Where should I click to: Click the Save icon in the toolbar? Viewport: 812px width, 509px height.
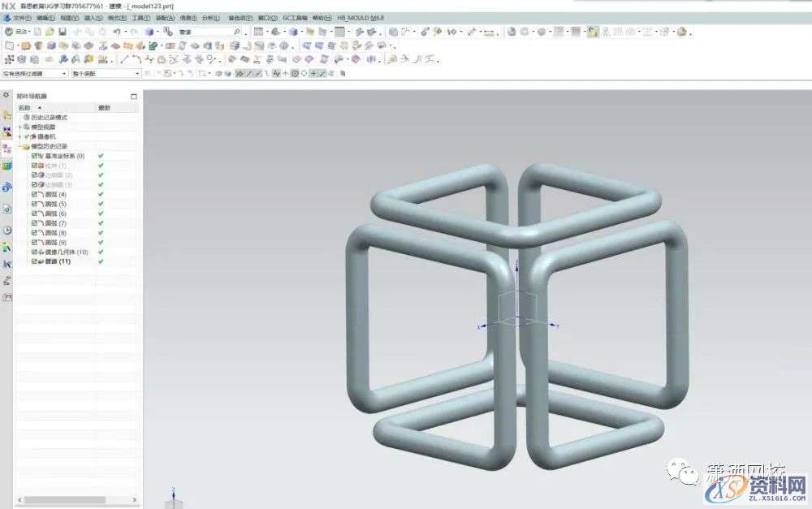(61, 32)
